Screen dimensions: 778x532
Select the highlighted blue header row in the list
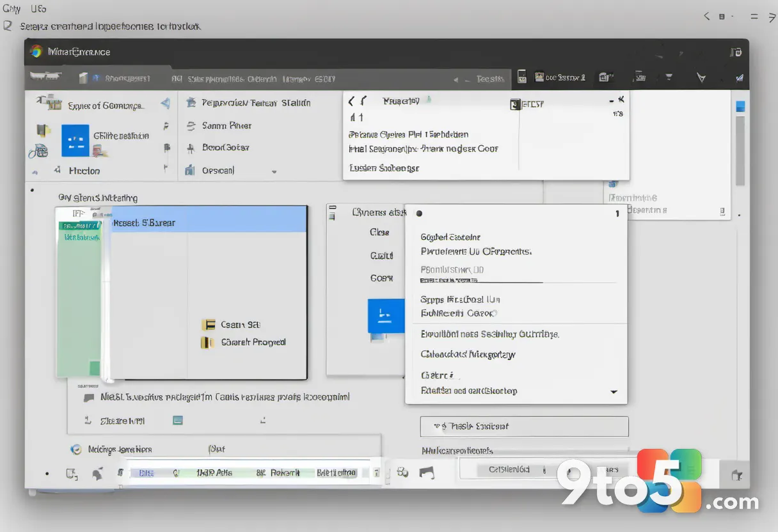click(x=208, y=219)
